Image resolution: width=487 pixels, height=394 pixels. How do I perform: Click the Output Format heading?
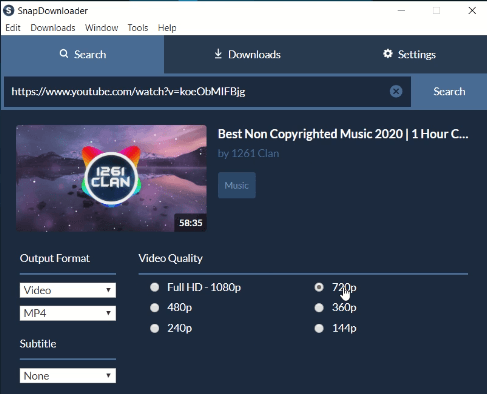(x=55, y=258)
